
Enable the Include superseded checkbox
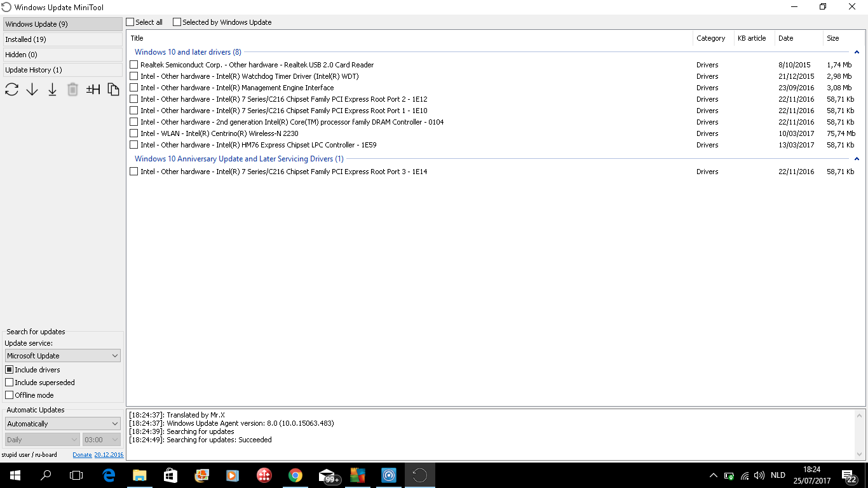10,383
